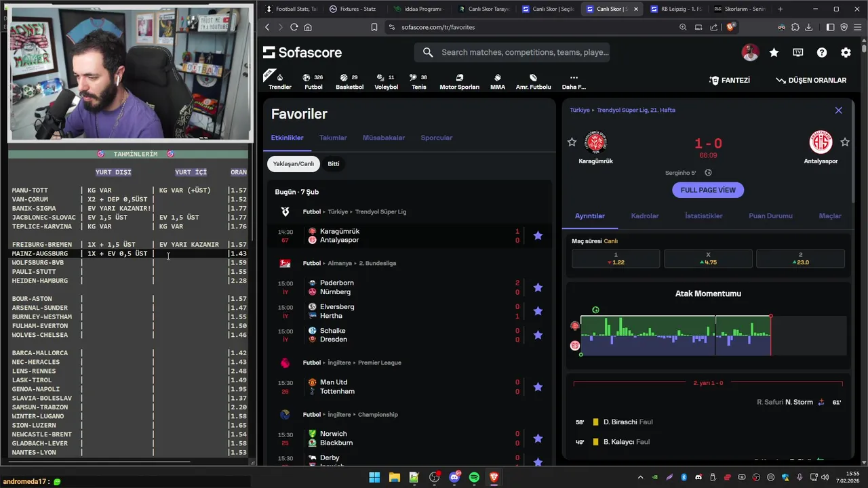
Task: Click odds 23.0 for away win
Action: click(x=800, y=258)
